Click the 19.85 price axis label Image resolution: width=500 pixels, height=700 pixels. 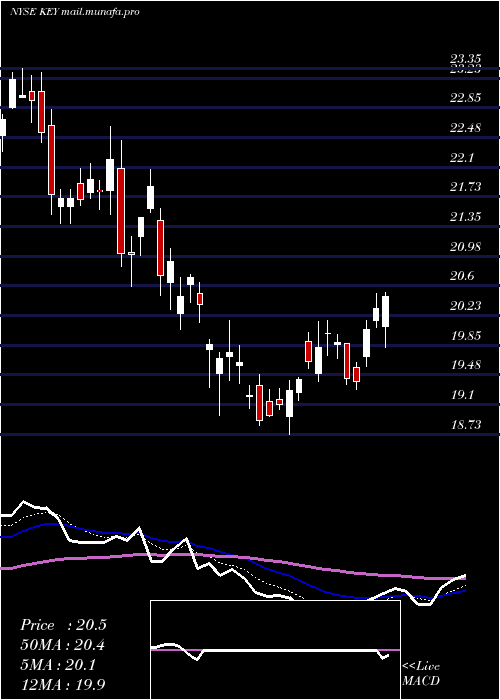466,335
